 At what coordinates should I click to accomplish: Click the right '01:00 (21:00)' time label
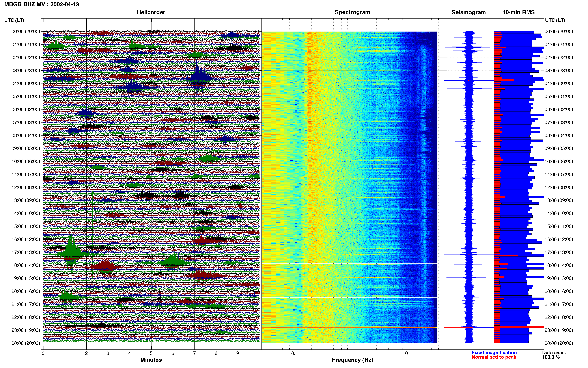click(559, 45)
